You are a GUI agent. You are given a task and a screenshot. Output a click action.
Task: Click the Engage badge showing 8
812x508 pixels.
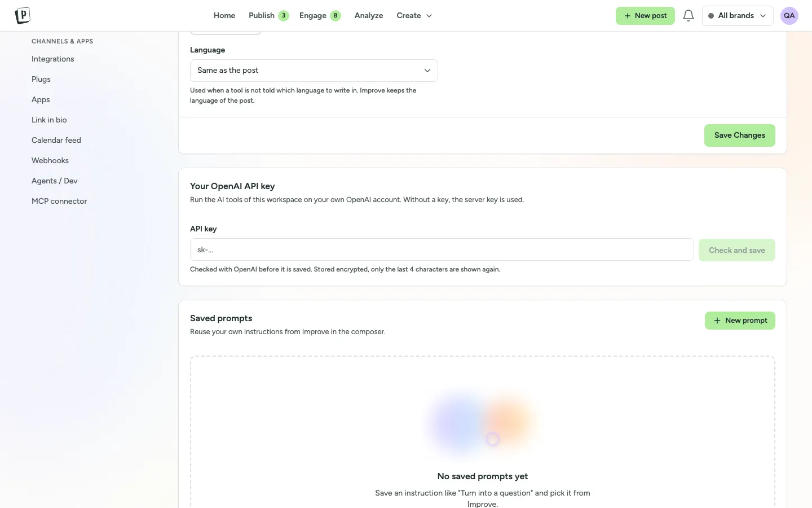pyautogui.click(x=336, y=16)
